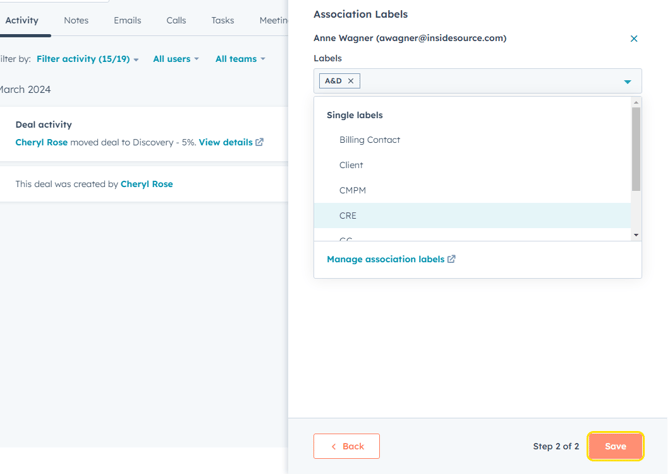Image resolution: width=670 pixels, height=474 pixels.
Task: Remove the A&D label tag
Action: pos(350,81)
